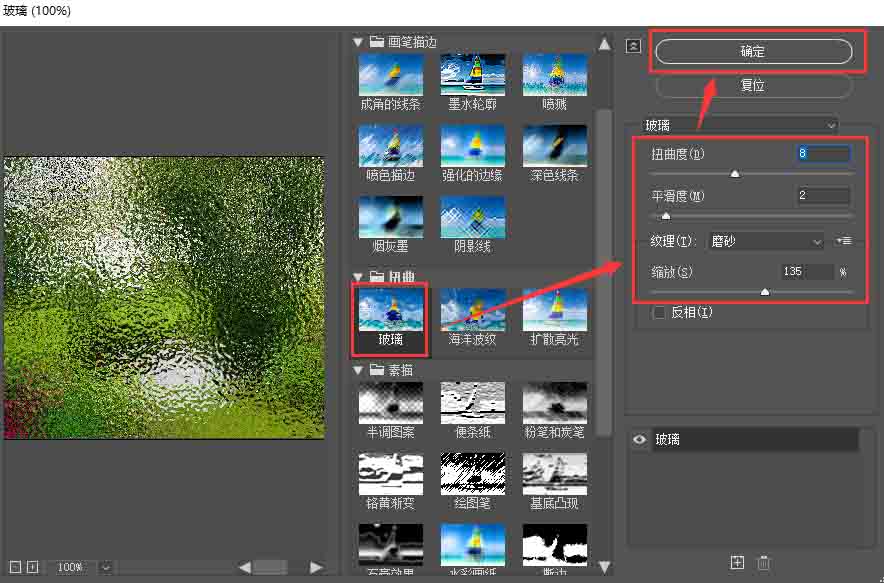Click the delete effect layer trash icon
This screenshot has width=884, height=583.
coord(764,563)
